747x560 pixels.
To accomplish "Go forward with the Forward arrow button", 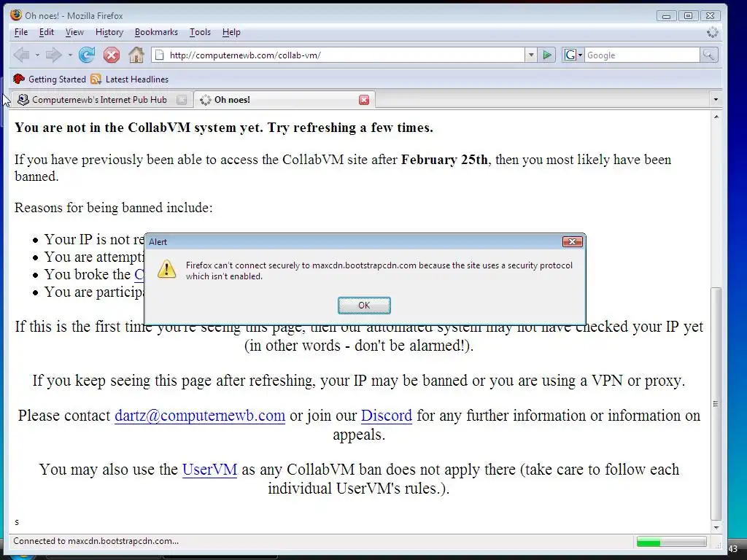I will (53, 55).
